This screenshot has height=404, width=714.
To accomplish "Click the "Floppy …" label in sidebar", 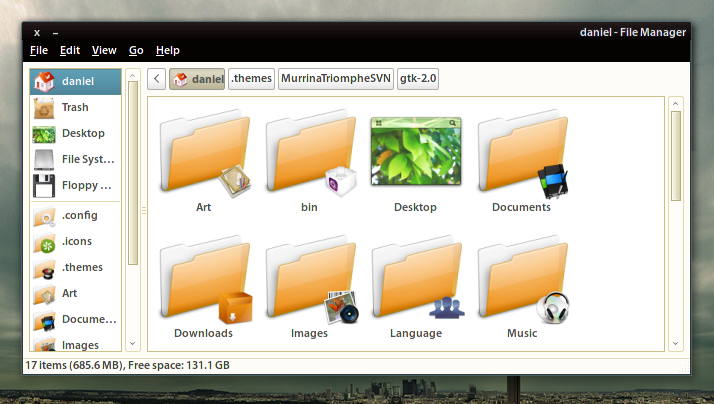I will (x=87, y=186).
